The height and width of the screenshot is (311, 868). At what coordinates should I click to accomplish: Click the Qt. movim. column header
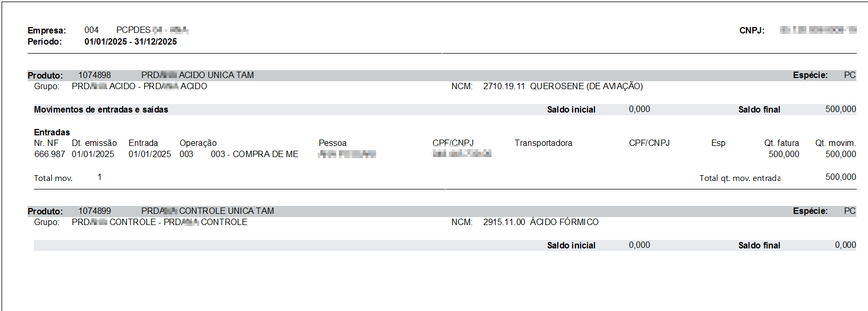tap(835, 143)
